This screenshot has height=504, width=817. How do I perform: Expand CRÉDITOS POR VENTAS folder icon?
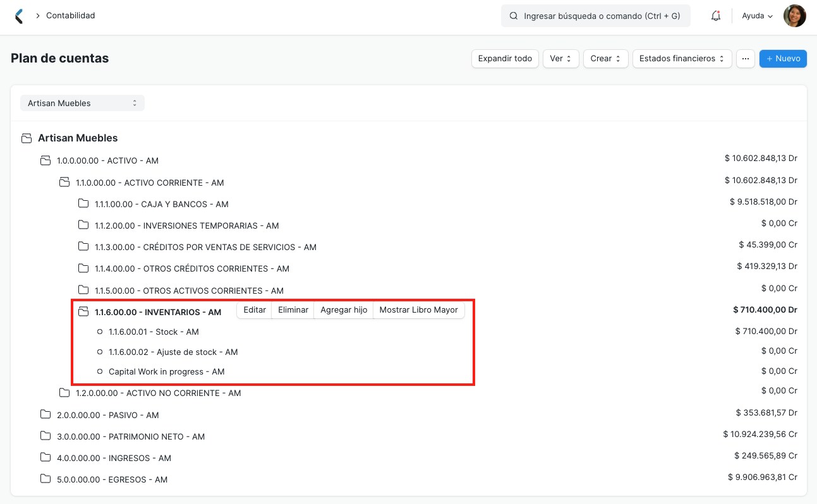coord(83,247)
